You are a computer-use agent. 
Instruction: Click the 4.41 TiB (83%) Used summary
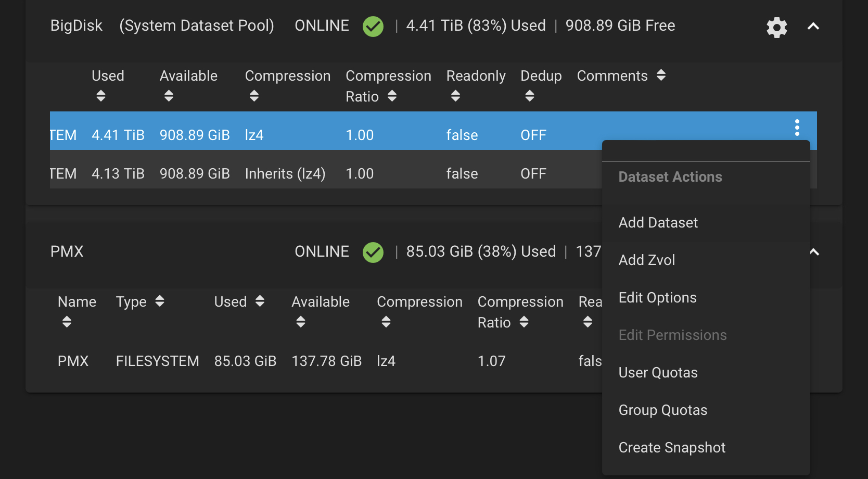(x=476, y=26)
